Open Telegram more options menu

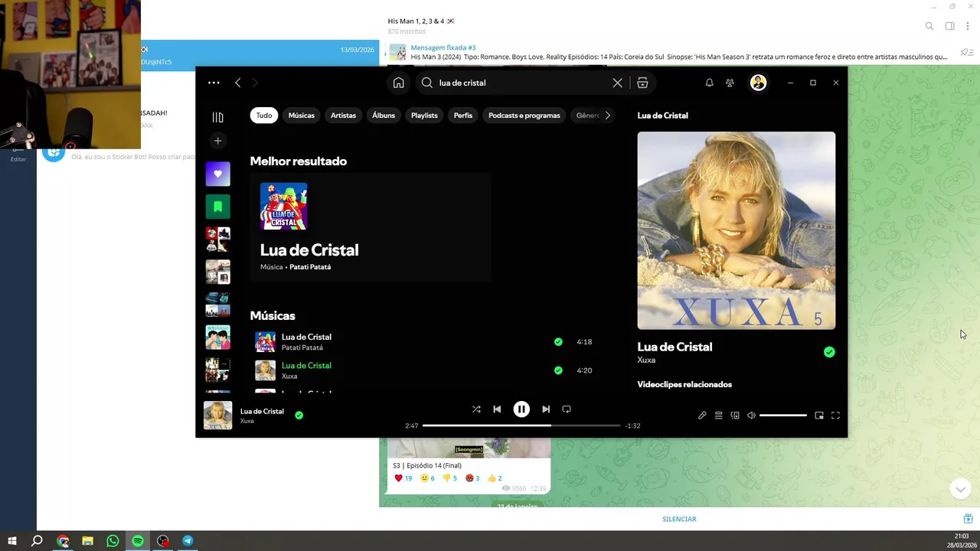coord(969,26)
